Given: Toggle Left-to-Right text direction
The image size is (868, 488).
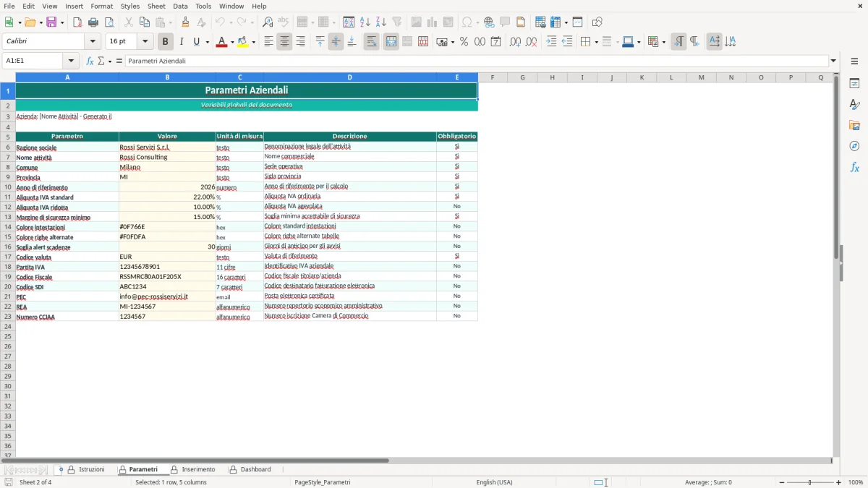Looking at the screenshot, I should click(x=678, y=42).
